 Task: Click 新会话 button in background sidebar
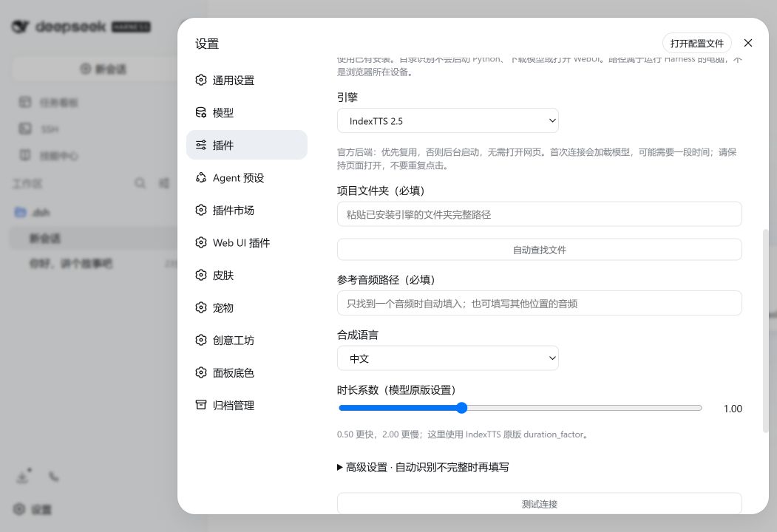click(103, 69)
